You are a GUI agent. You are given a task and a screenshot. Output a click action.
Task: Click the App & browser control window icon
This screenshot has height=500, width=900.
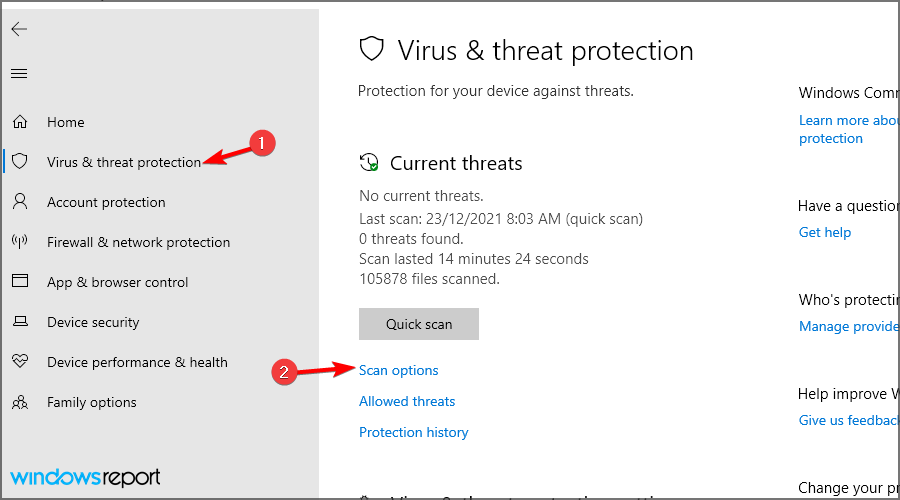tap(20, 281)
